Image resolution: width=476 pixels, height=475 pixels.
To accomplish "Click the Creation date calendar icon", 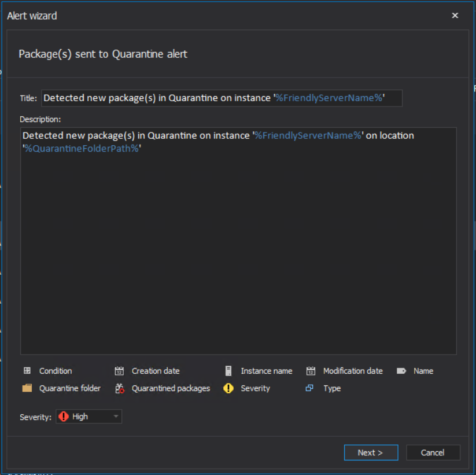I will pyautogui.click(x=119, y=371).
